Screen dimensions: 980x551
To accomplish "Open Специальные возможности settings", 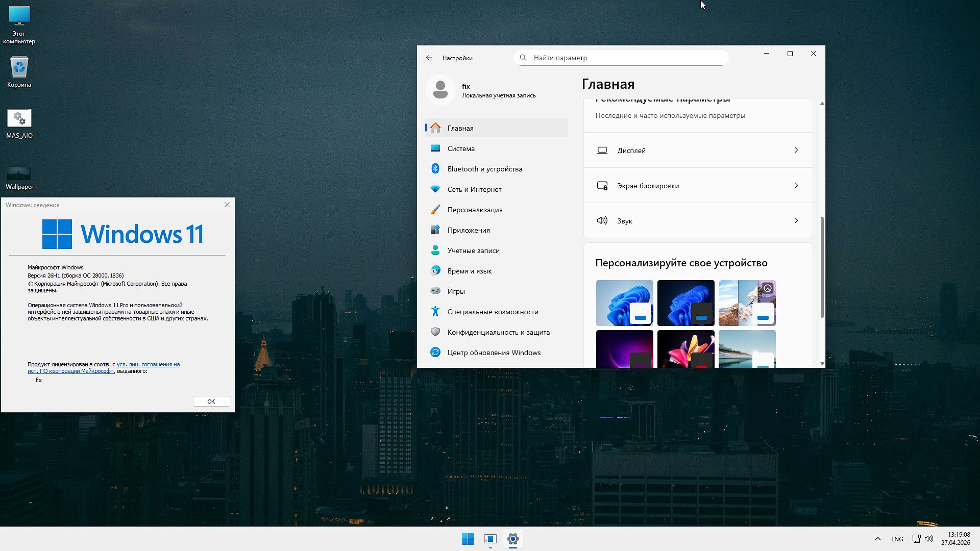I will [493, 311].
